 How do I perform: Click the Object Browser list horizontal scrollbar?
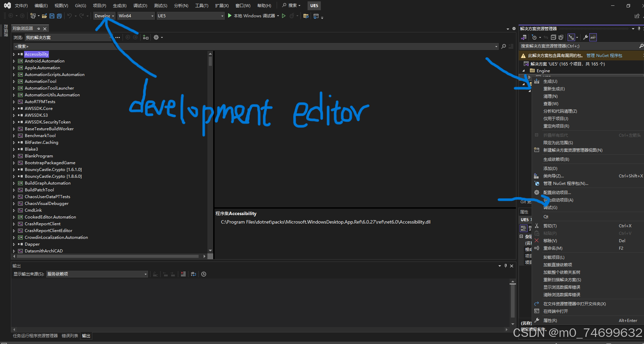[x=109, y=256]
